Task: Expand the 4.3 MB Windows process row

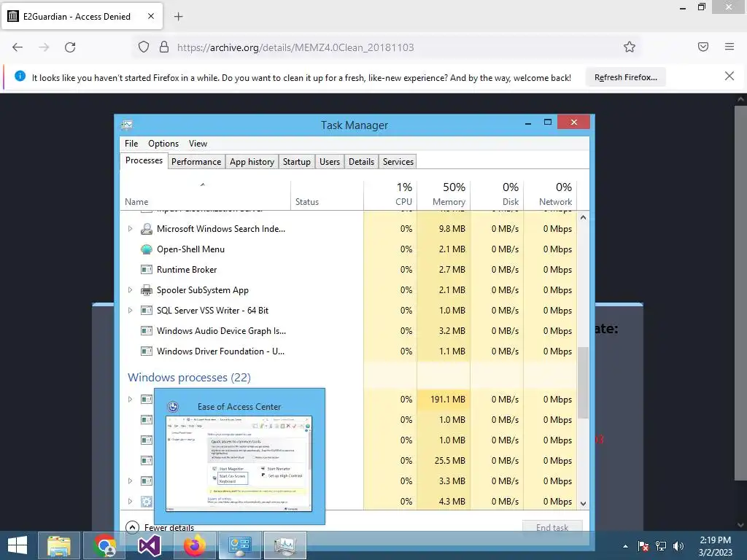Action: point(130,502)
